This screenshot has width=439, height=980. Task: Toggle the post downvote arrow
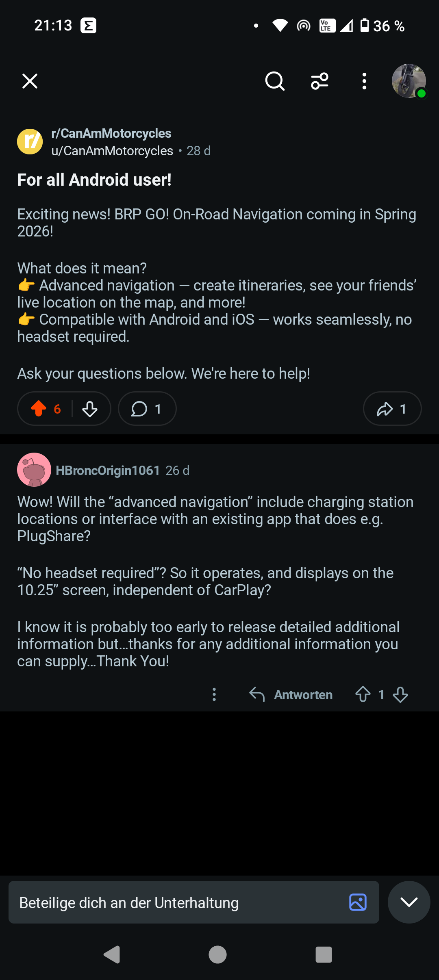tap(90, 409)
